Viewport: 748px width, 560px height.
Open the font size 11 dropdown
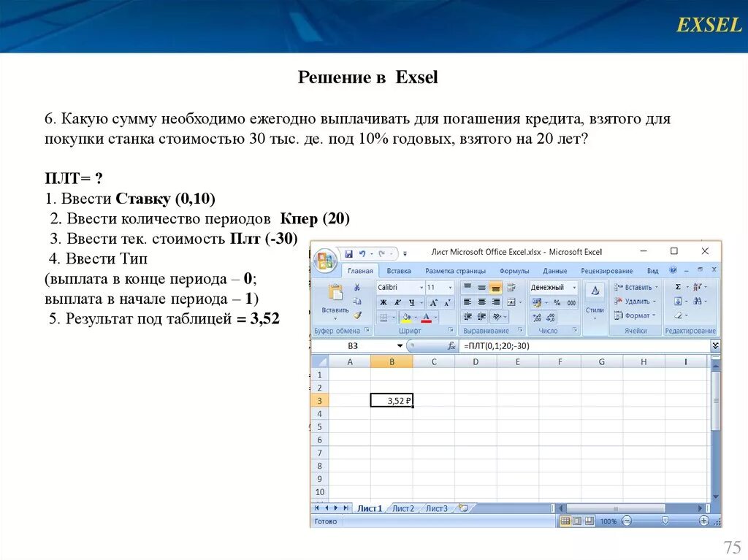click(450, 287)
